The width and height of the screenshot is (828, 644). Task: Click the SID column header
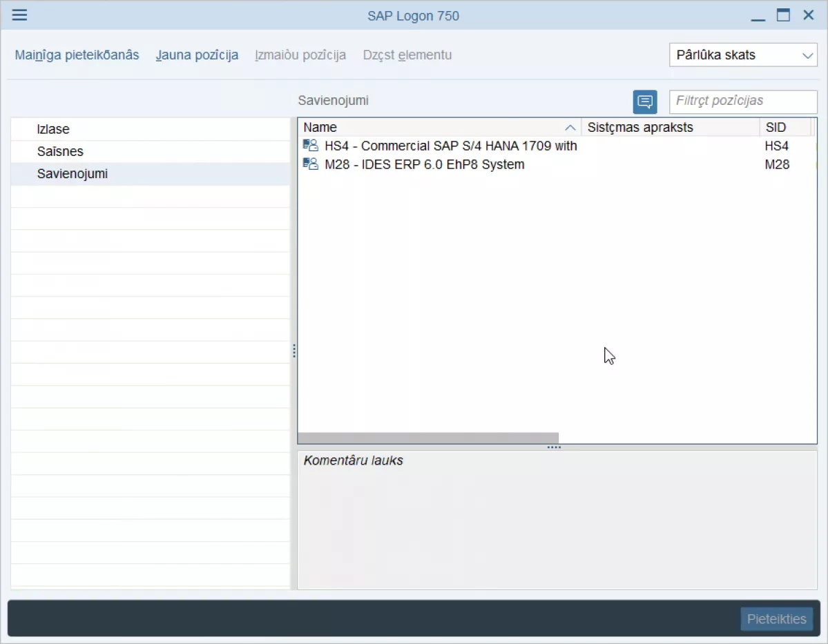(x=785, y=127)
